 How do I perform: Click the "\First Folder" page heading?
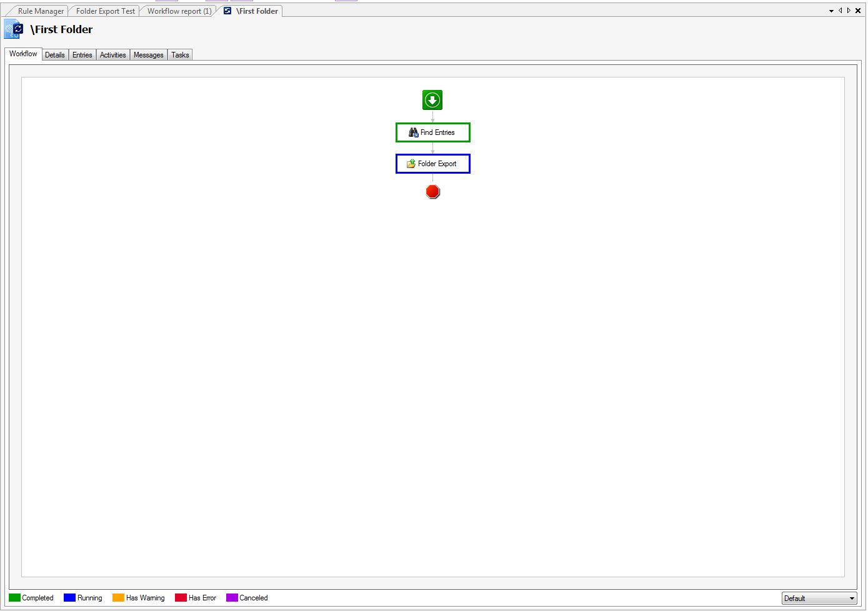pos(61,29)
